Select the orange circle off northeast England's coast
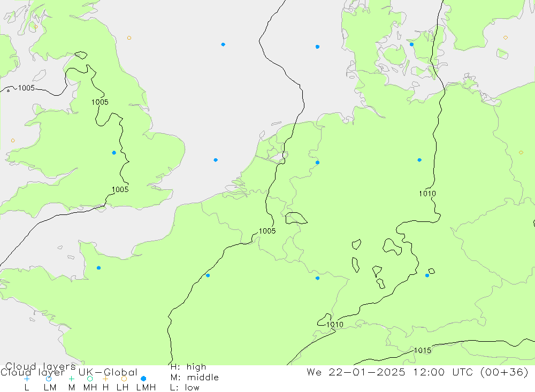This screenshot has width=535, height=392. 129,38
